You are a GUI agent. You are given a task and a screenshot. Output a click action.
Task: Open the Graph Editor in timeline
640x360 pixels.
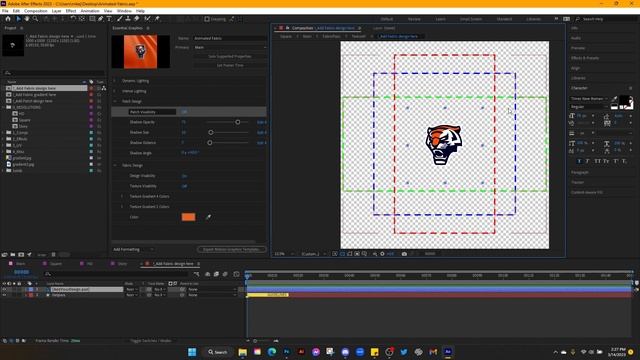click(236, 274)
